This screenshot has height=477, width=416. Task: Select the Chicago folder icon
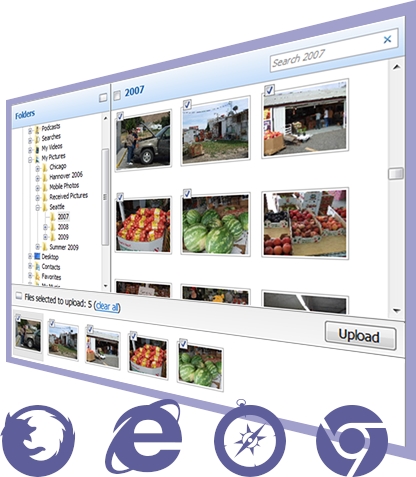pyautogui.click(x=45, y=168)
